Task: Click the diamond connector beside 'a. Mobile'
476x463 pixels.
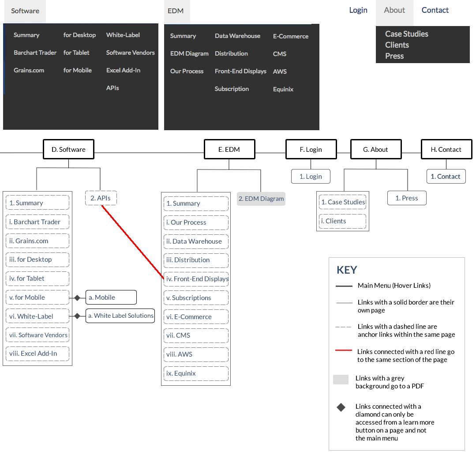Action: pos(77,298)
